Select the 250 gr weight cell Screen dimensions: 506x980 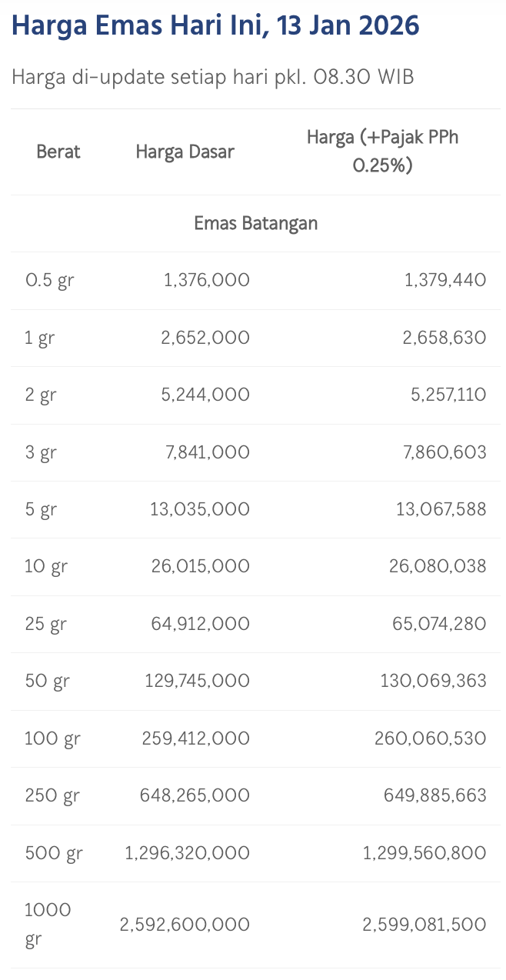(x=52, y=795)
